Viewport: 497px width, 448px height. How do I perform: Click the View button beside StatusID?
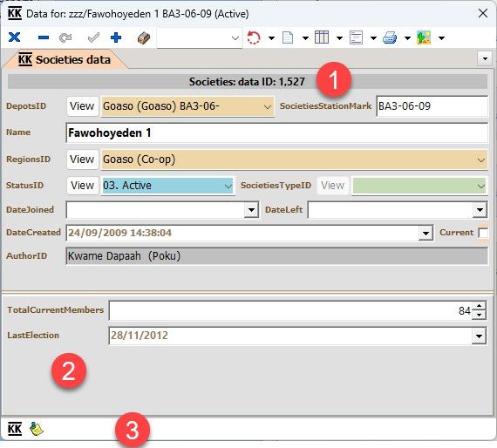pos(82,186)
